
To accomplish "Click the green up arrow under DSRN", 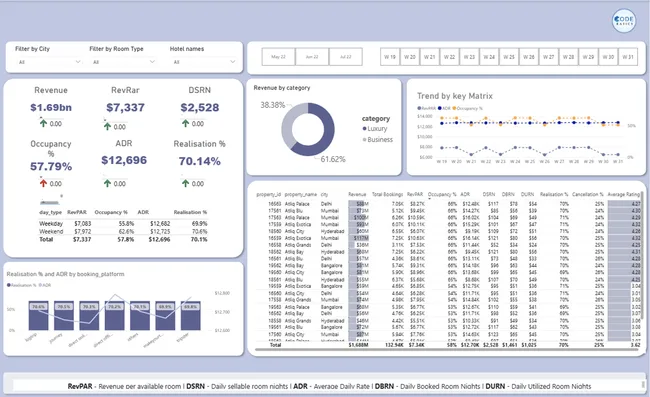I will pyautogui.click(x=185, y=123).
